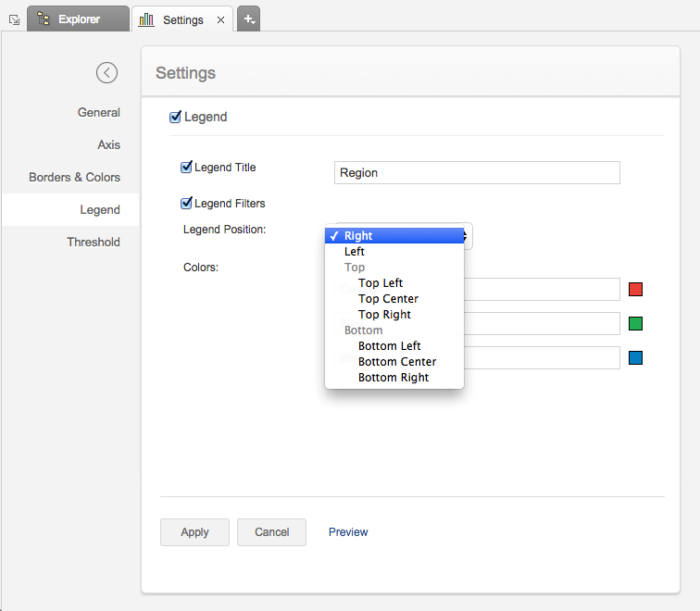Open the Explorer tab
The image size is (700, 611).
point(78,19)
